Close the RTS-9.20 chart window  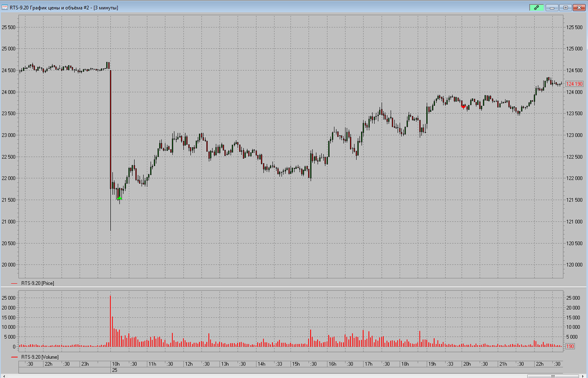click(x=578, y=7)
